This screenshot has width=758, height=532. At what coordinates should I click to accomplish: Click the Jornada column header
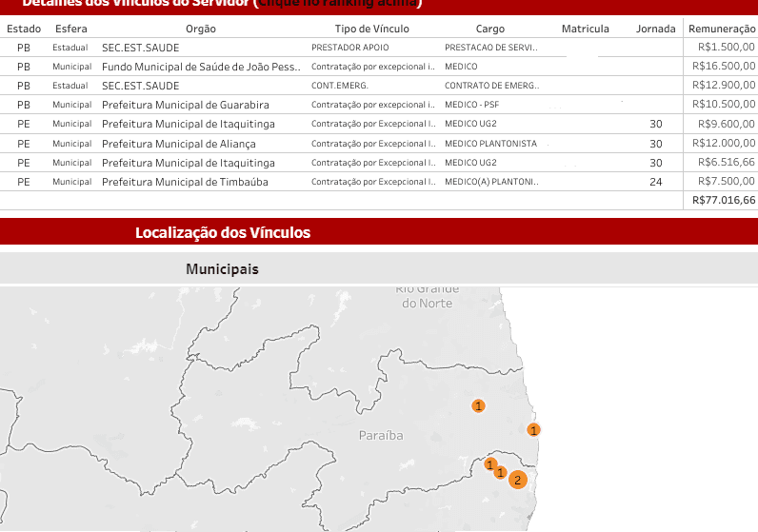(655, 29)
